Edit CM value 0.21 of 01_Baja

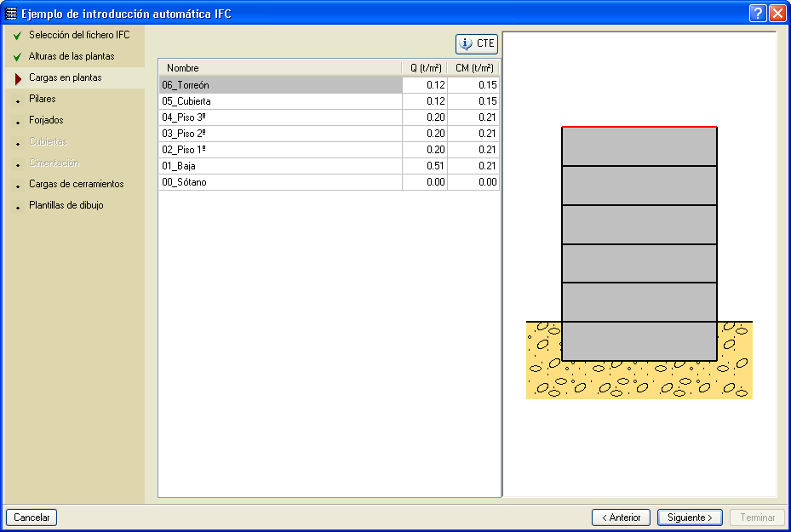473,166
